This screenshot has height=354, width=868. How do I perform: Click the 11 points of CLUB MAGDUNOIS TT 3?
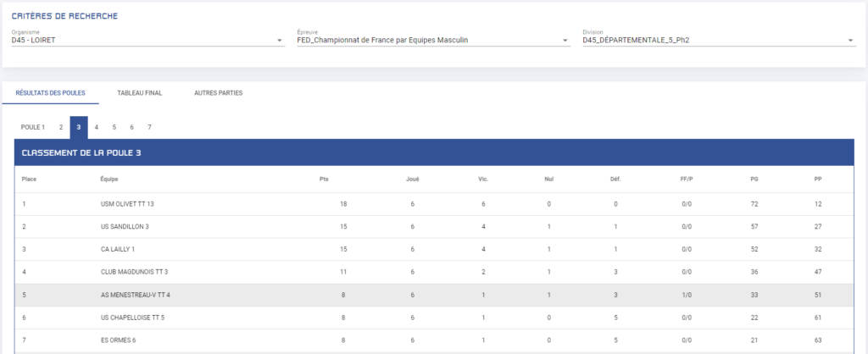coord(343,272)
